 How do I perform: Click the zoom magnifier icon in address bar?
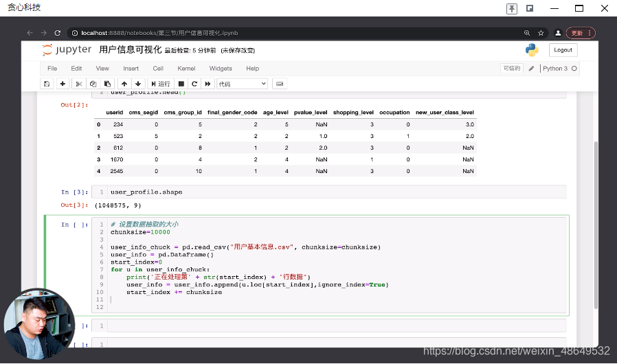click(x=527, y=33)
